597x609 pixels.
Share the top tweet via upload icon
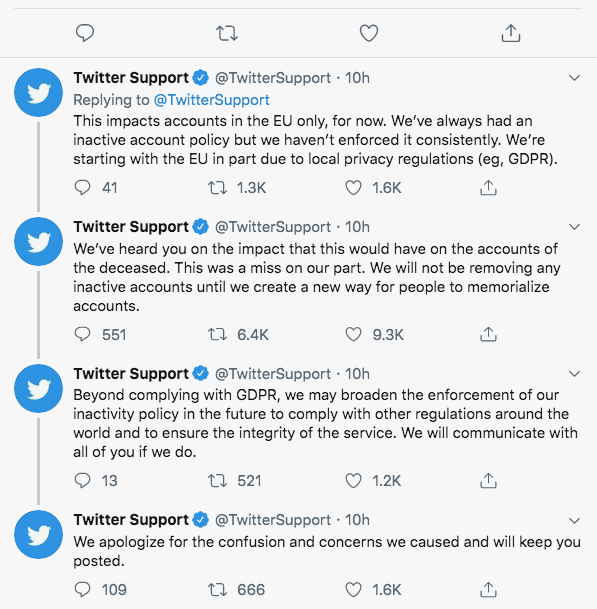click(510, 33)
